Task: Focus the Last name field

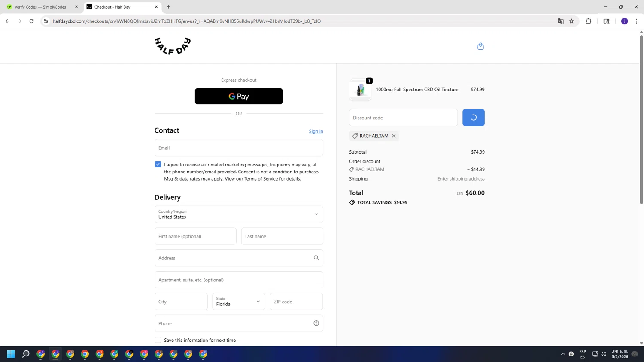Action: point(282,236)
